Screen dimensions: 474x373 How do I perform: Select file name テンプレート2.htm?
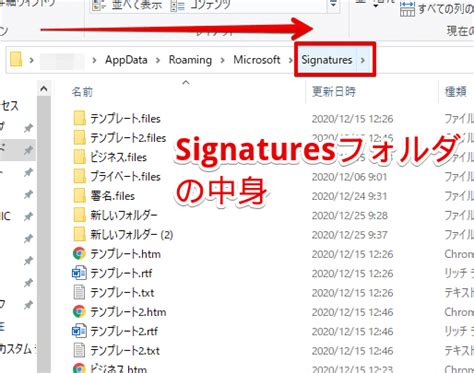[128, 312]
